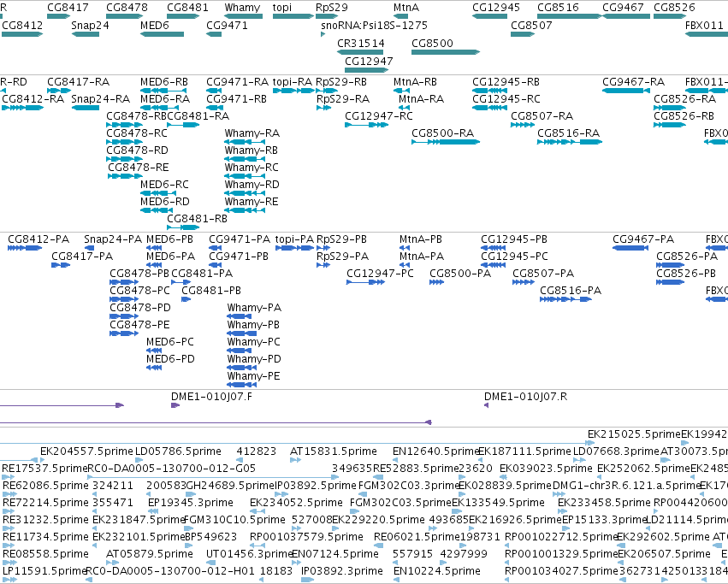Viewport: 728px width, 584px height.
Task: Select the EP19345.3prime EST label
Action: tap(191, 503)
